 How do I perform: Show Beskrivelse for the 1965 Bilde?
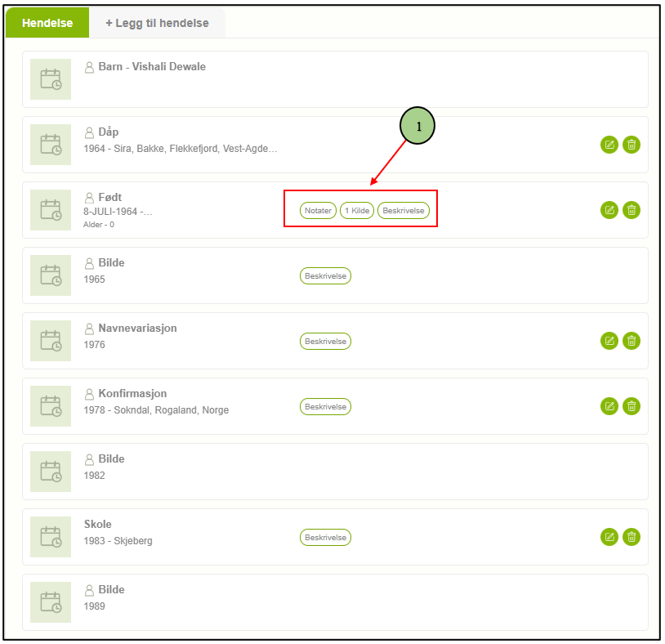pos(325,275)
